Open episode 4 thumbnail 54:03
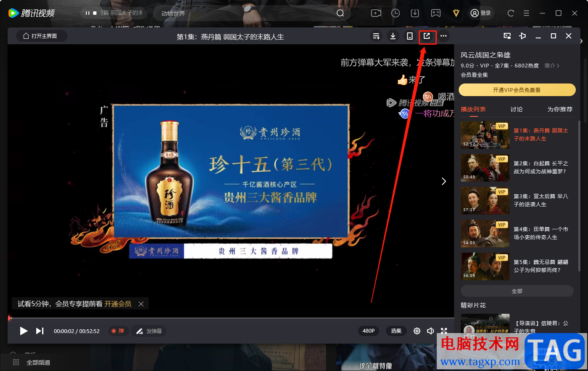Screen dimensions: 588x371 coord(485,234)
